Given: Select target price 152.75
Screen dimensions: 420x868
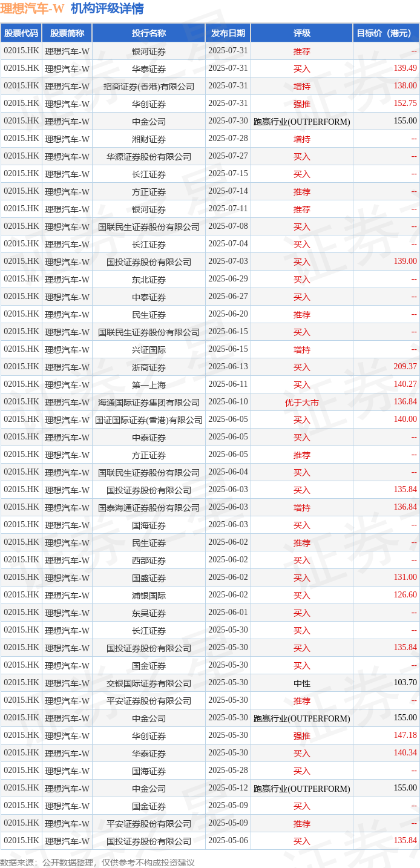Looking at the screenshot, I should (x=405, y=104).
